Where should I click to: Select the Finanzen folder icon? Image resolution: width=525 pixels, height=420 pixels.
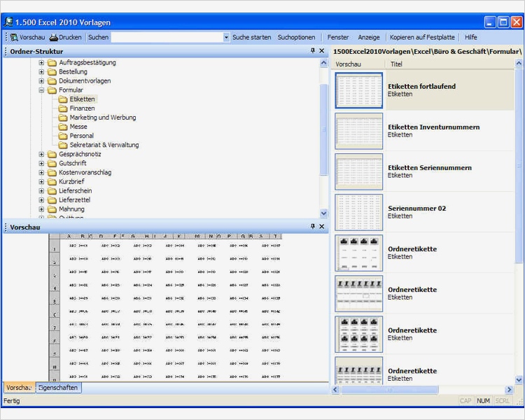pyautogui.click(x=63, y=108)
